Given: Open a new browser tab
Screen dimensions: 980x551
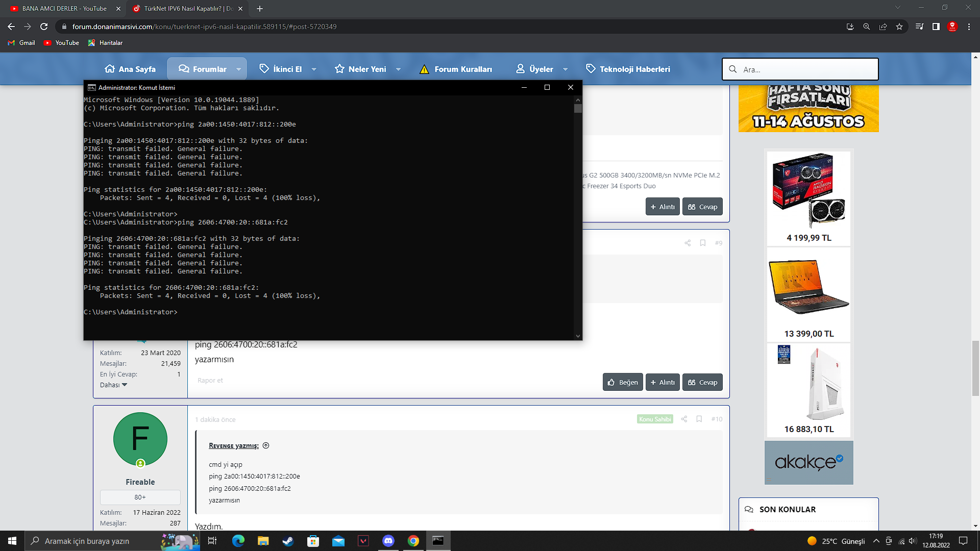Looking at the screenshot, I should click(260, 9).
